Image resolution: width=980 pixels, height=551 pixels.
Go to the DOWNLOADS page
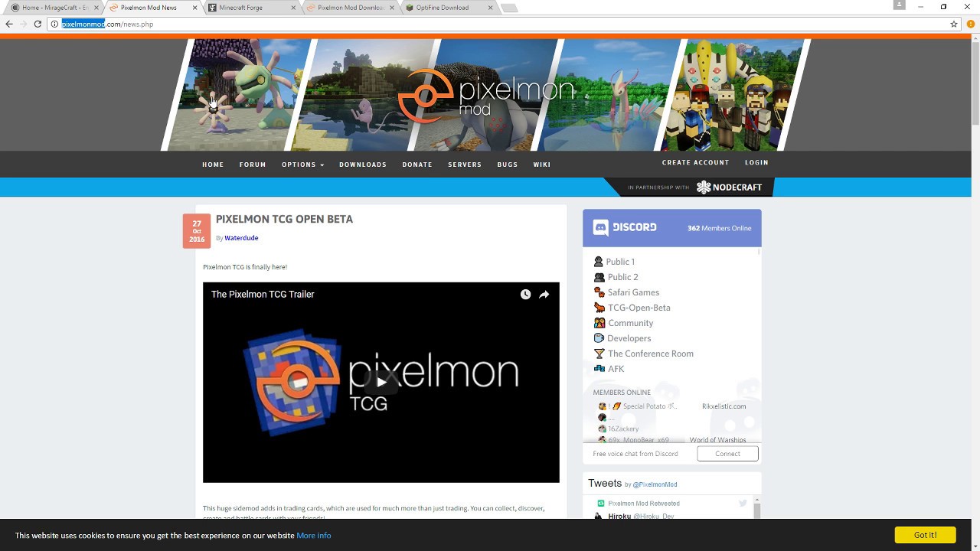tap(363, 165)
